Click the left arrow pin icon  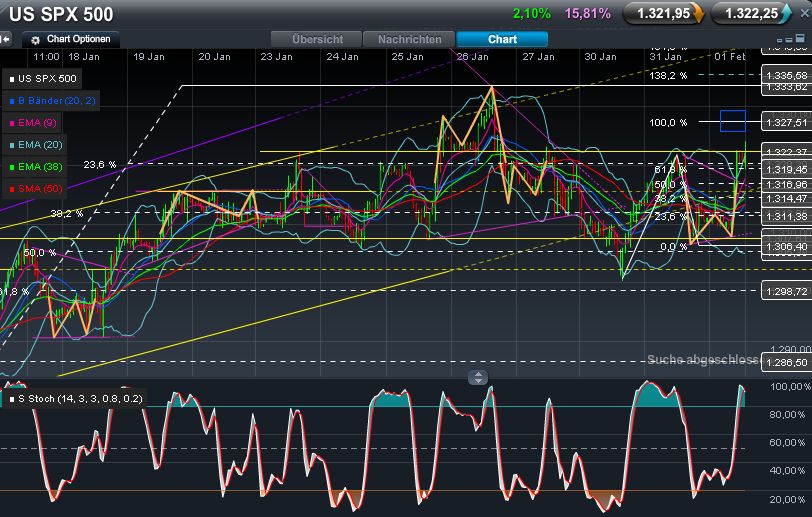click(6, 39)
